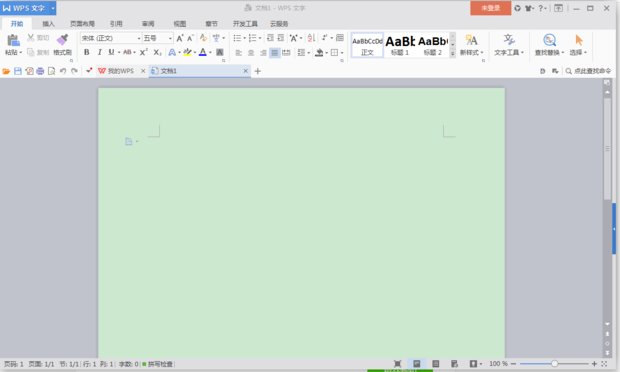
Task: Redo the last action
Action: click(74, 71)
